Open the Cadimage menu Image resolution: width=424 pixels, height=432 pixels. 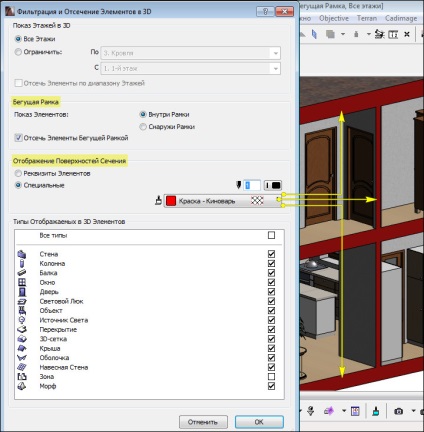[401, 18]
